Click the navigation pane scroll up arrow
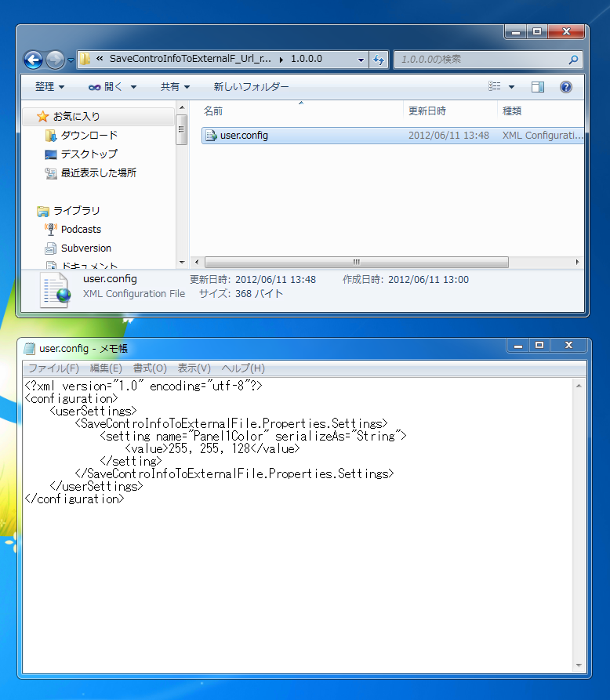610x700 pixels. pyautogui.click(x=182, y=107)
